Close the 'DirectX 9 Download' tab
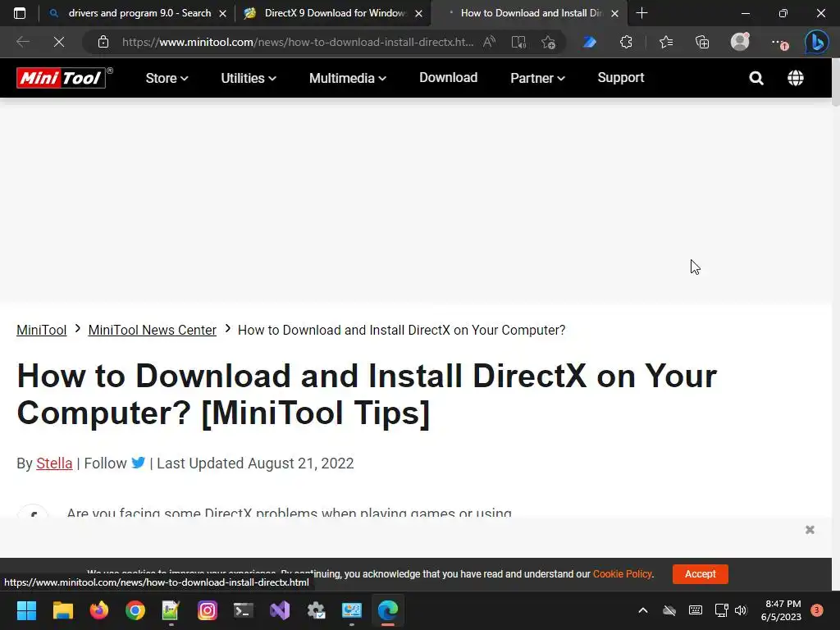Viewport: 840px width, 630px height. point(419,13)
